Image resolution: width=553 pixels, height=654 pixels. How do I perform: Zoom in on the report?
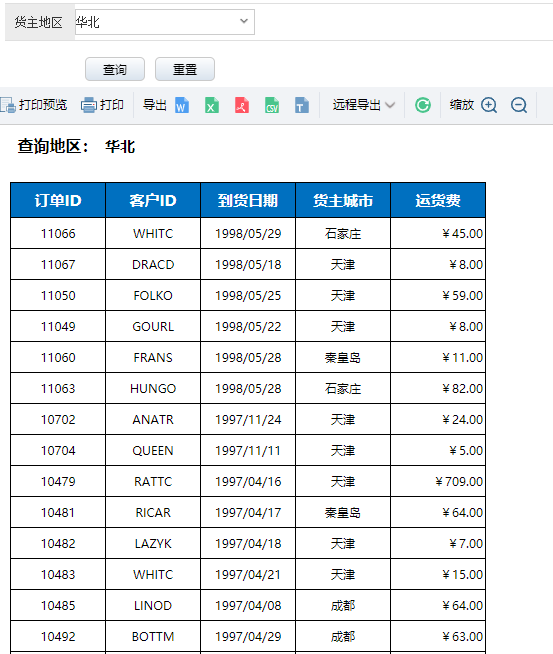point(489,105)
